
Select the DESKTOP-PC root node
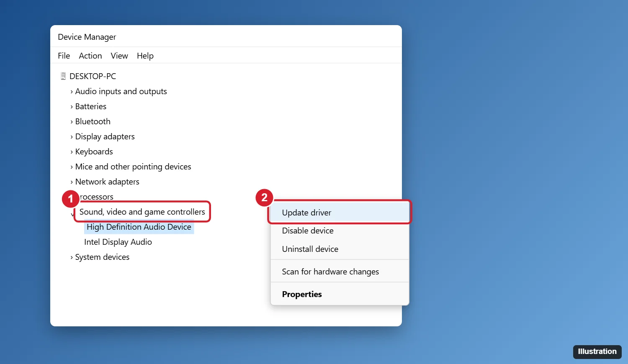click(x=93, y=76)
